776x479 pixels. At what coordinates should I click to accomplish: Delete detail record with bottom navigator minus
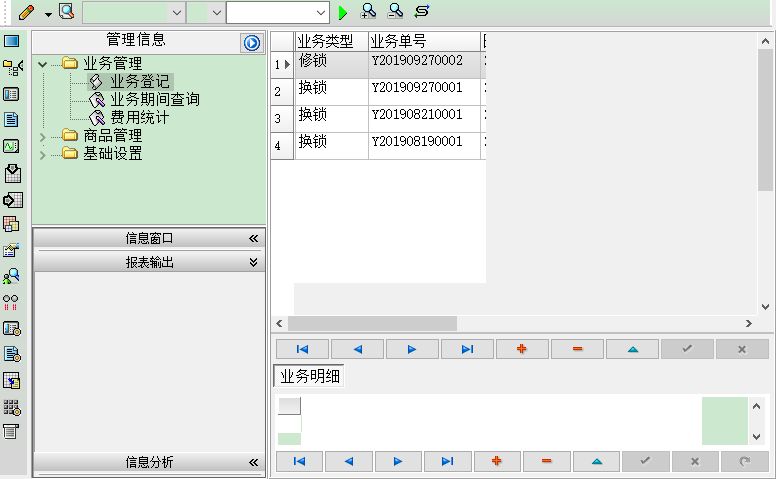click(546, 461)
